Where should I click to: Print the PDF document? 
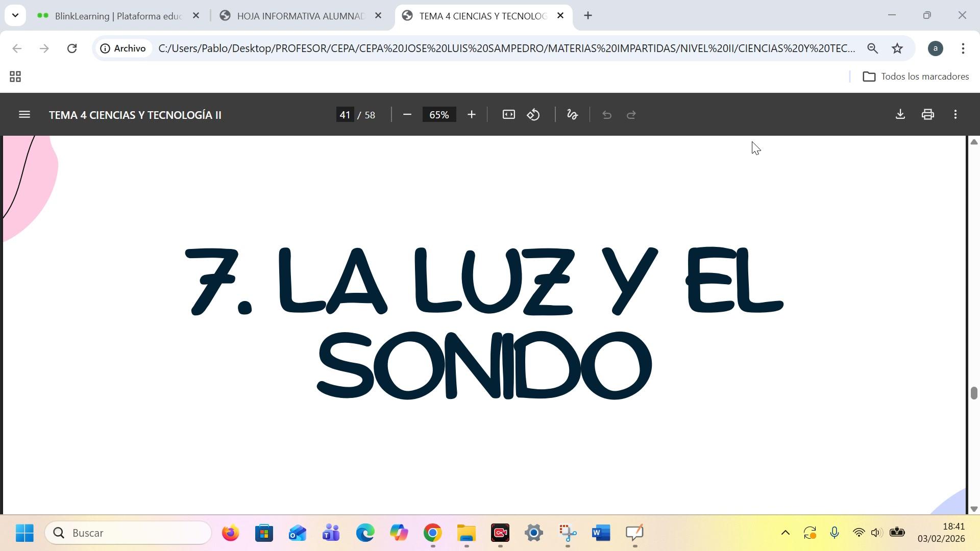(x=927, y=115)
